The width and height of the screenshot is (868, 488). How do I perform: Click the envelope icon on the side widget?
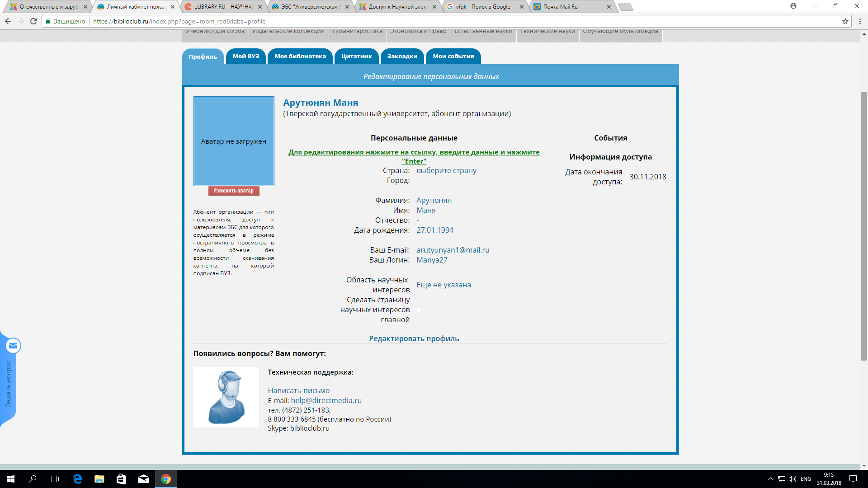coord(13,346)
